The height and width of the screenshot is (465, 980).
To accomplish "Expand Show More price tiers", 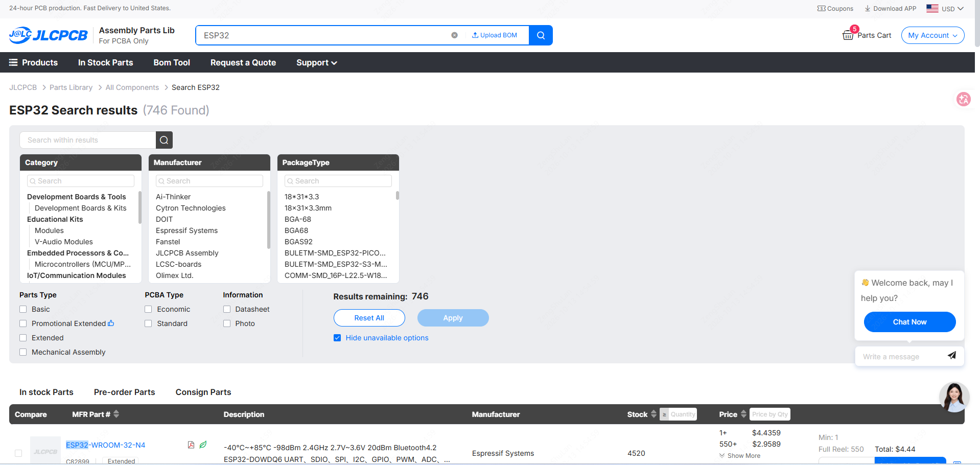I will pyautogui.click(x=740, y=456).
